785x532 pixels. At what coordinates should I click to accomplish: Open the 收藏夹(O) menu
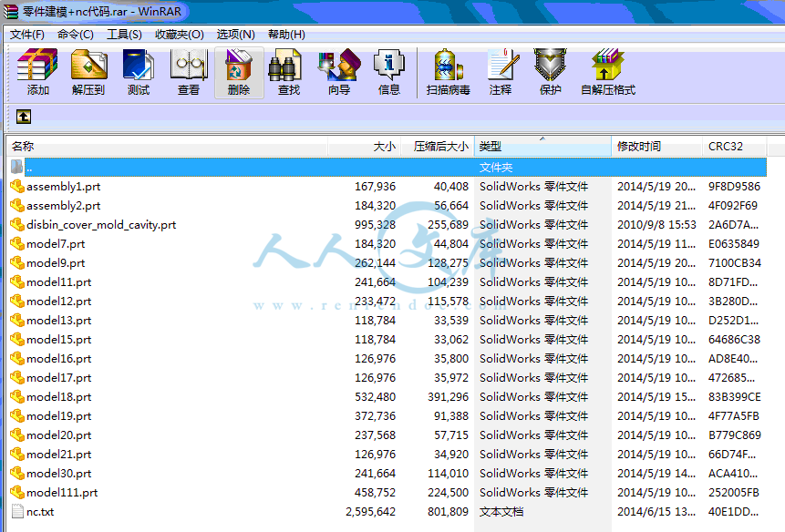180,35
